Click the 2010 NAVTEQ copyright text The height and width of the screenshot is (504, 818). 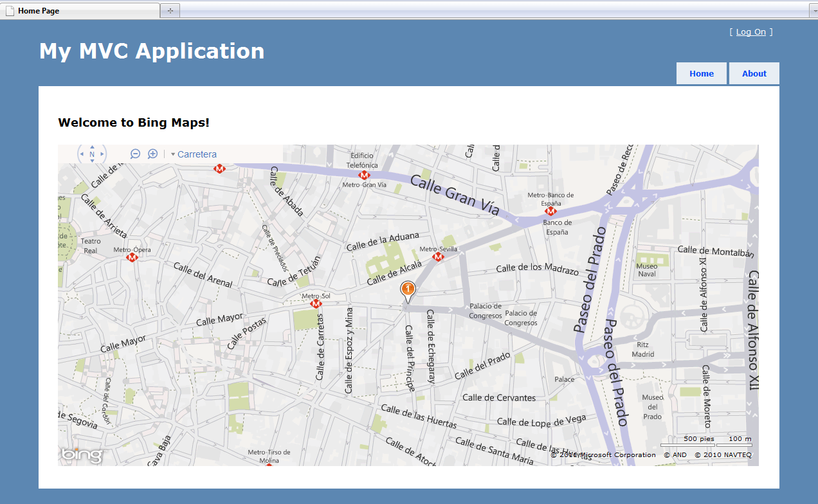point(723,455)
